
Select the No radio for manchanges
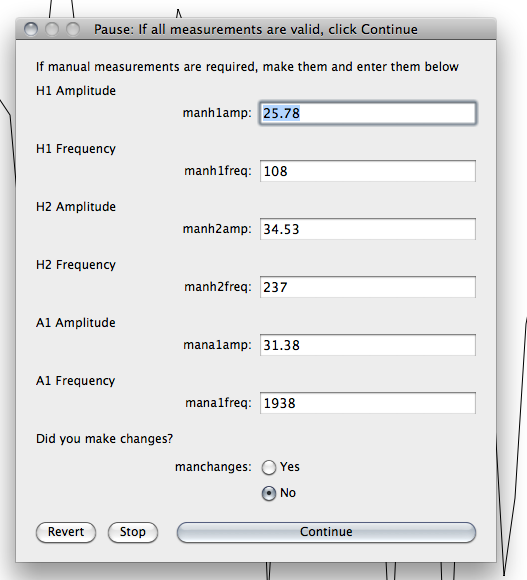tap(269, 493)
